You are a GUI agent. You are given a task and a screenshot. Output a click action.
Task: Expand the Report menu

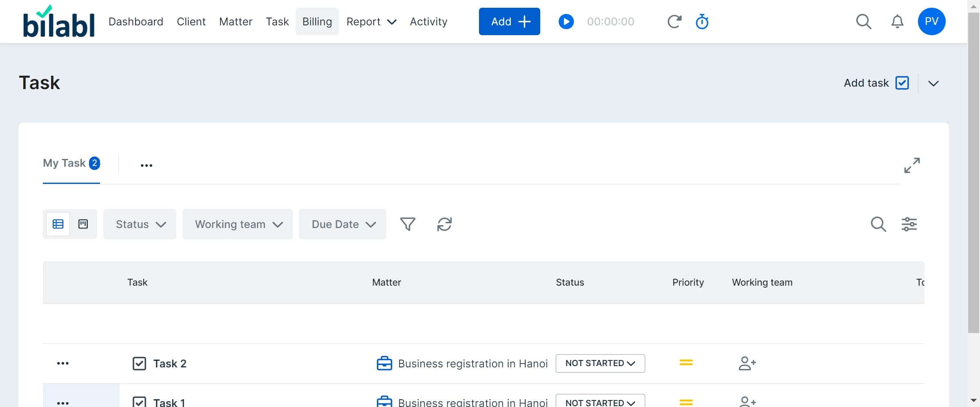coord(371,21)
